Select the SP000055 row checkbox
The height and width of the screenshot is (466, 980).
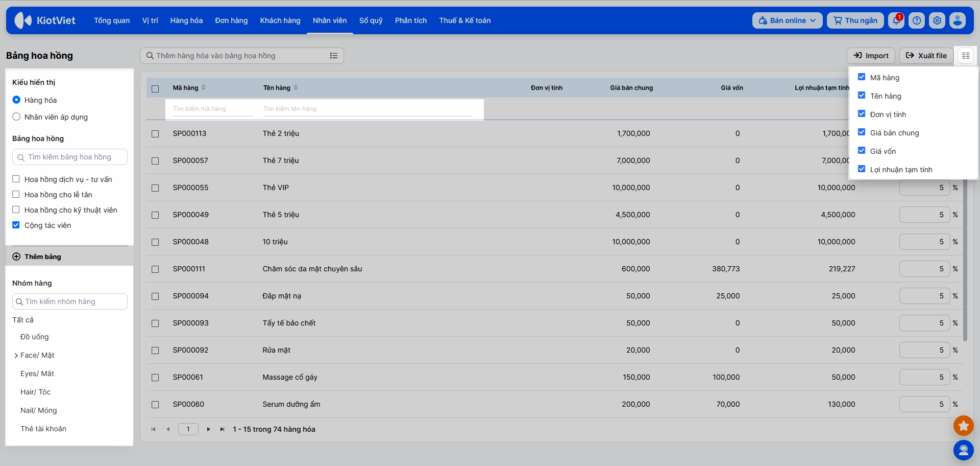[155, 188]
